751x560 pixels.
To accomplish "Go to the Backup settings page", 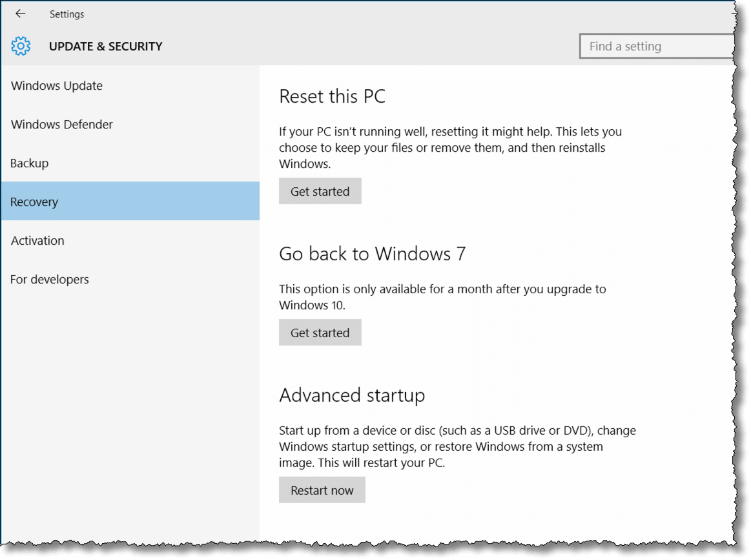I will 30,163.
